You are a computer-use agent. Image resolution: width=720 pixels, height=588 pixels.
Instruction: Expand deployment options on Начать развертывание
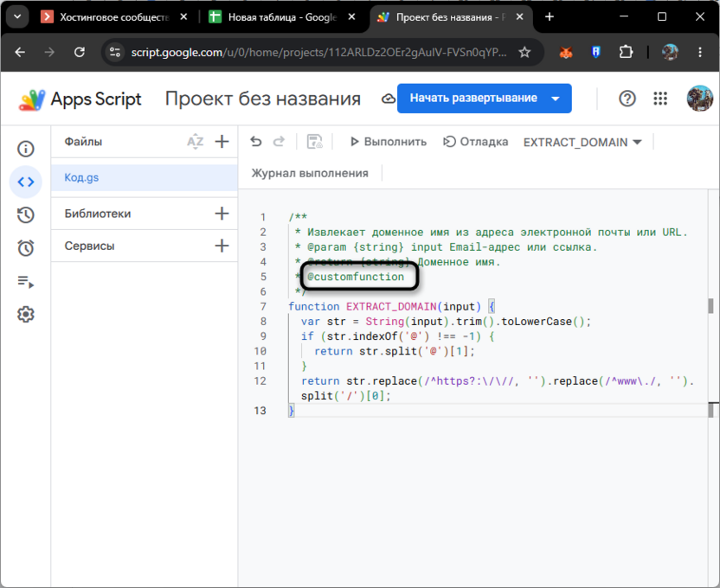[556, 99]
